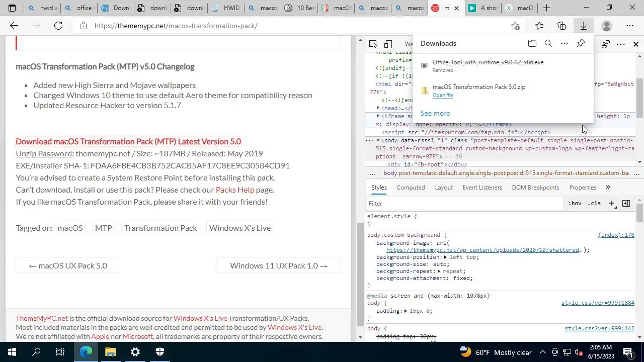Click the Transformation Pack tag
Image resolution: width=644 pixels, height=362 pixels.
pyautogui.click(x=160, y=228)
